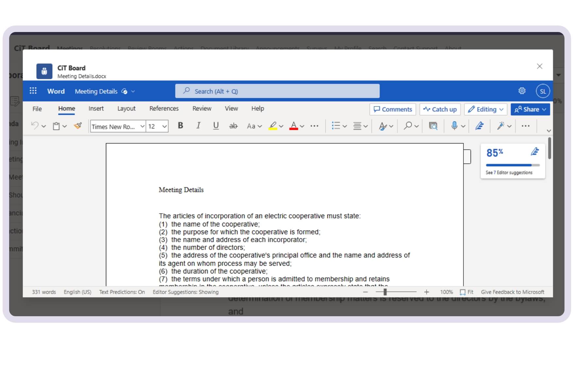
Task: Open the Editing mode dropdown
Action: click(485, 109)
